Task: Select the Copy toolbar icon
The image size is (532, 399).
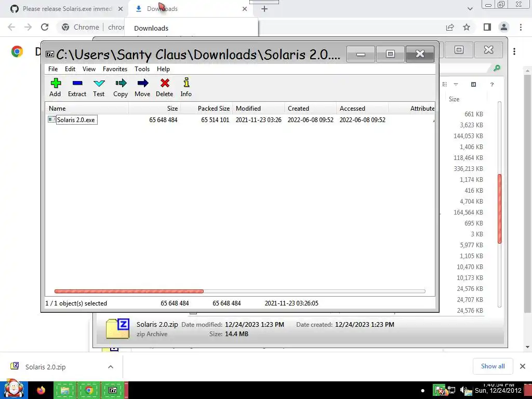Action: [121, 87]
